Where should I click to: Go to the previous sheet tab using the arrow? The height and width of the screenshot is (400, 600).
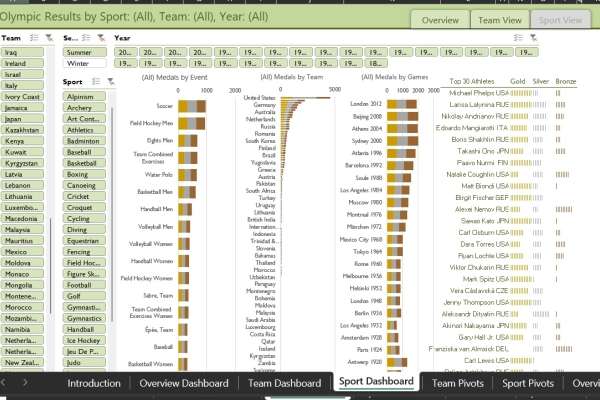3,382
